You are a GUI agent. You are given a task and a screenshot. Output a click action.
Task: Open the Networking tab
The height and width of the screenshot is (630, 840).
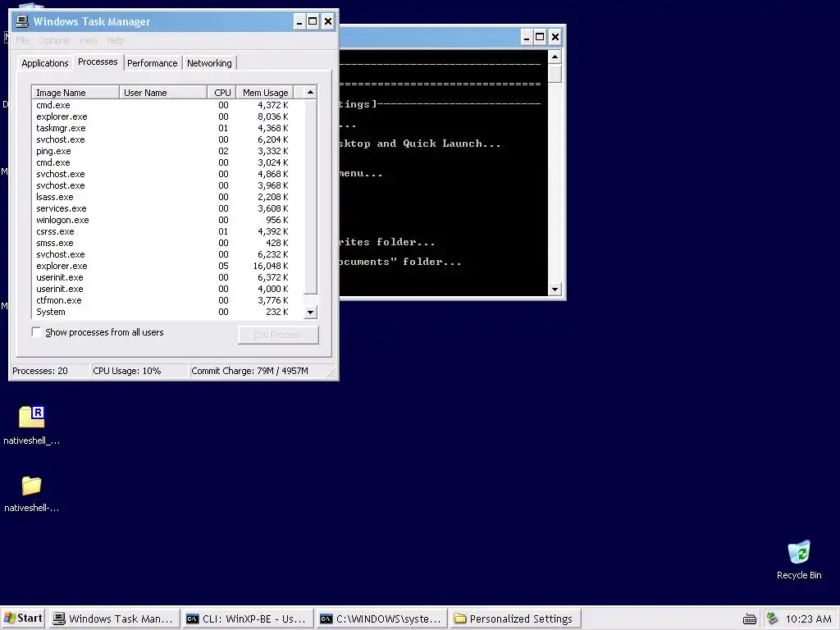(209, 63)
